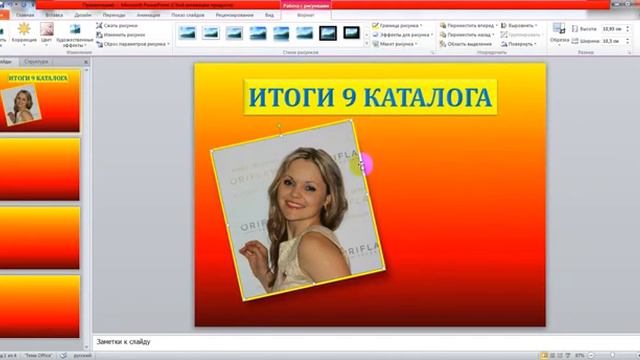Viewport: 640px width, 360px height.
Task: Open the Дизайн ribbon tab
Action: [x=83, y=15]
